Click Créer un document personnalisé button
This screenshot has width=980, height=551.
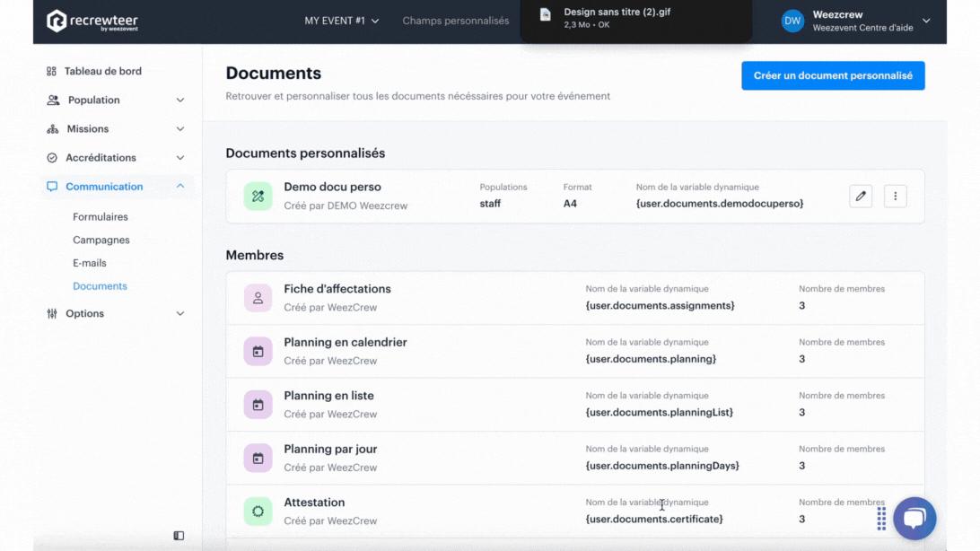click(x=832, y=76)
